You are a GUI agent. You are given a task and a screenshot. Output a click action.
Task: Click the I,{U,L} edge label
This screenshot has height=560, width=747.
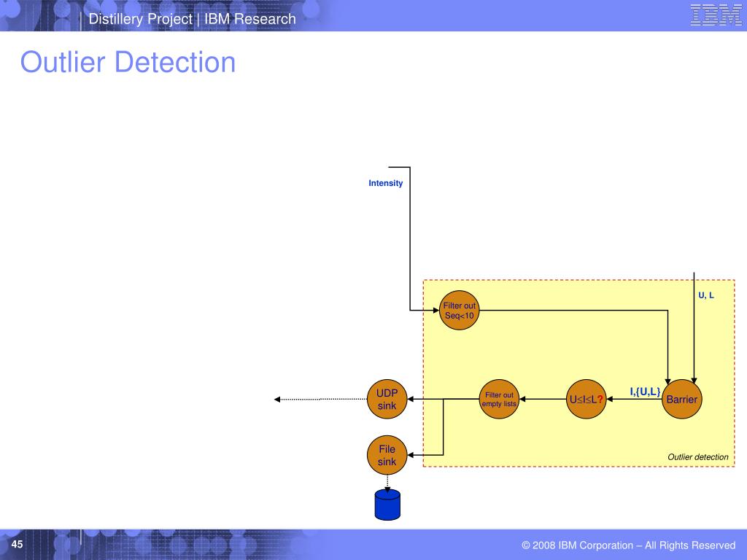point(645,392)
